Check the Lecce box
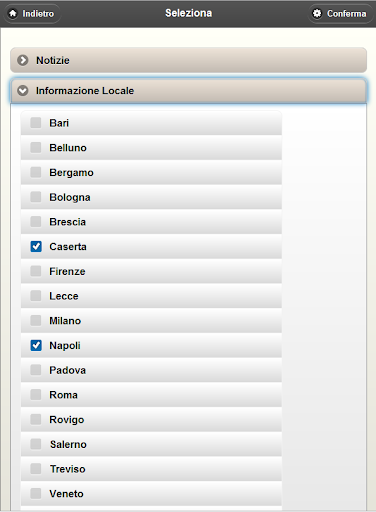The height and width of the screenshot is (512, 376). 36,296
